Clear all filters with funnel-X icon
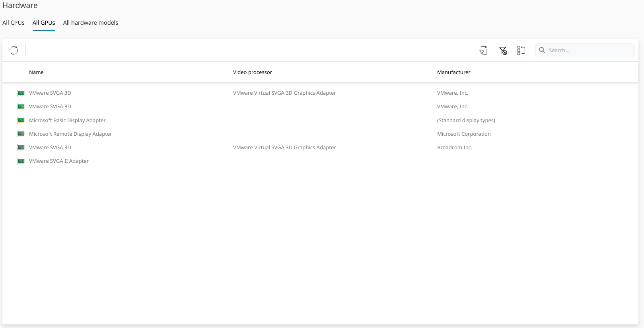The height and width of the screenshot is (328, 644). (x=503, y=51)
